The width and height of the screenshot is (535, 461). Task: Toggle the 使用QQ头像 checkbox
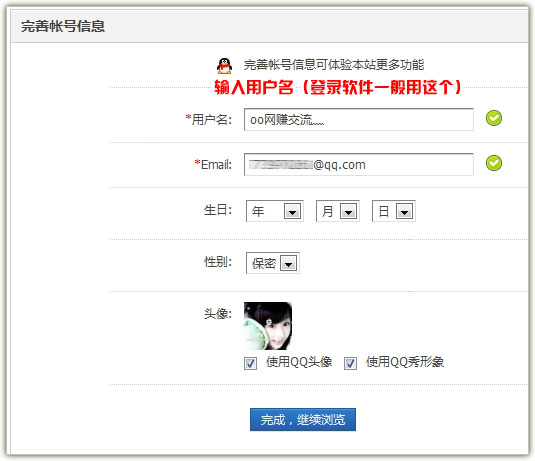point(250,363)
